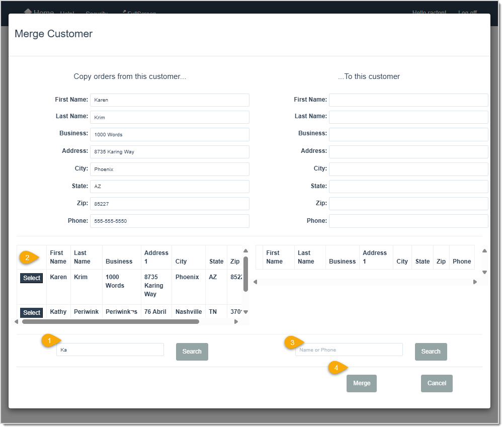Click the down arrow on right grid's scrollbar
This screenshot has width=504, height=429.
[x=484, y=272]
